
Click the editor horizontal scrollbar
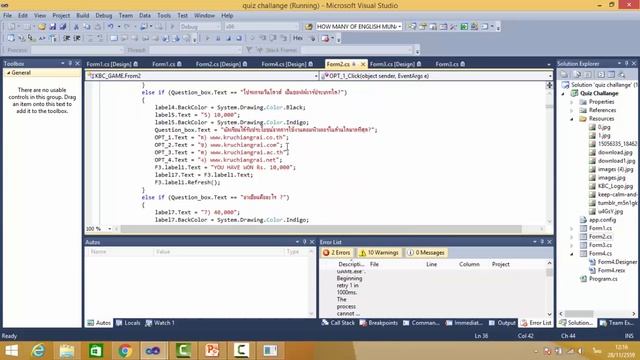[x=321, y=229]
